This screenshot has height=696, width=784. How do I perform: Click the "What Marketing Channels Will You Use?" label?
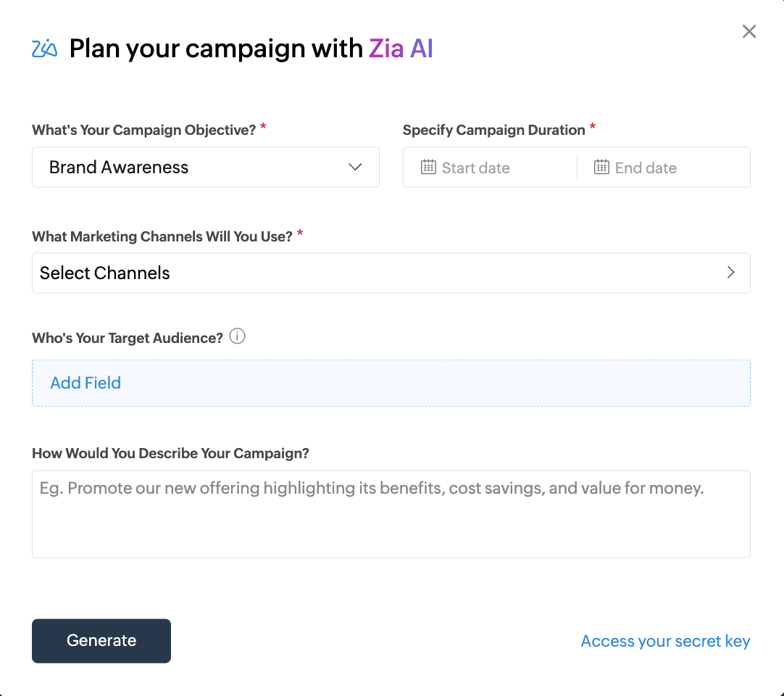[162, 236]
